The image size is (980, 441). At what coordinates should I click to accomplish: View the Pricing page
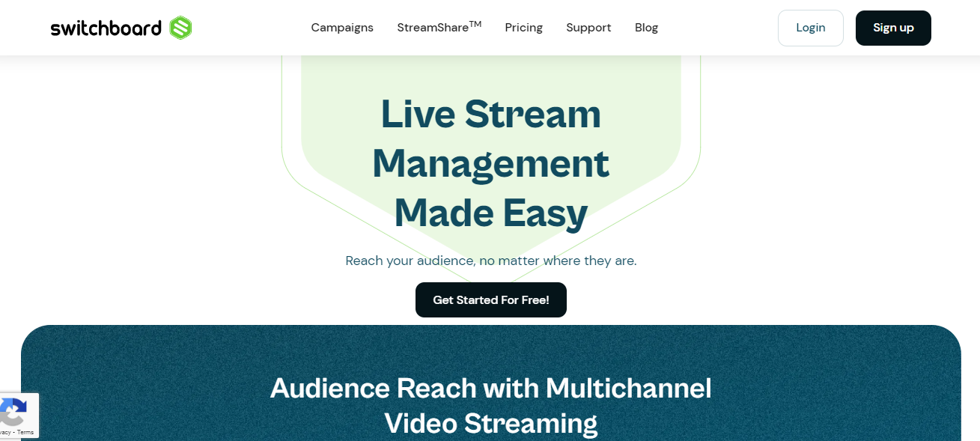pos(523,28)
